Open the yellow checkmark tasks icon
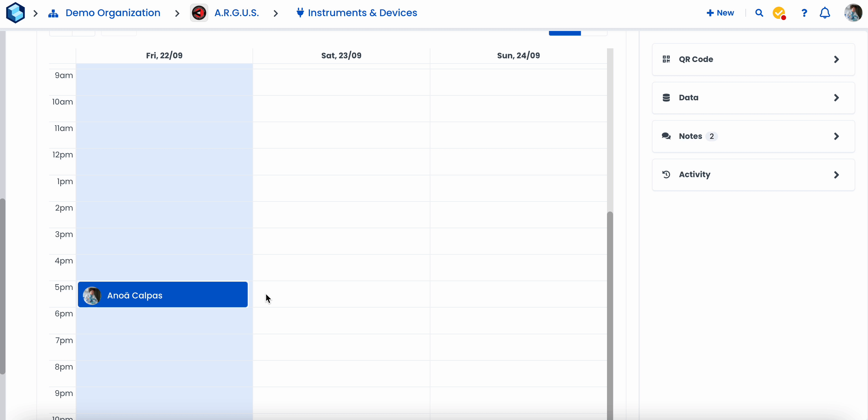868x420 pixels. pyautogui.click(x=779, y=13)
